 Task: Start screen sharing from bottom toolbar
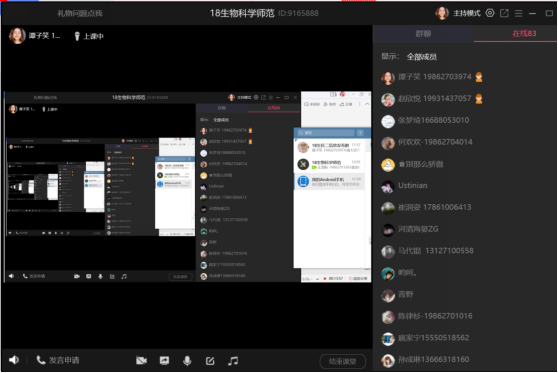(164, 361)
